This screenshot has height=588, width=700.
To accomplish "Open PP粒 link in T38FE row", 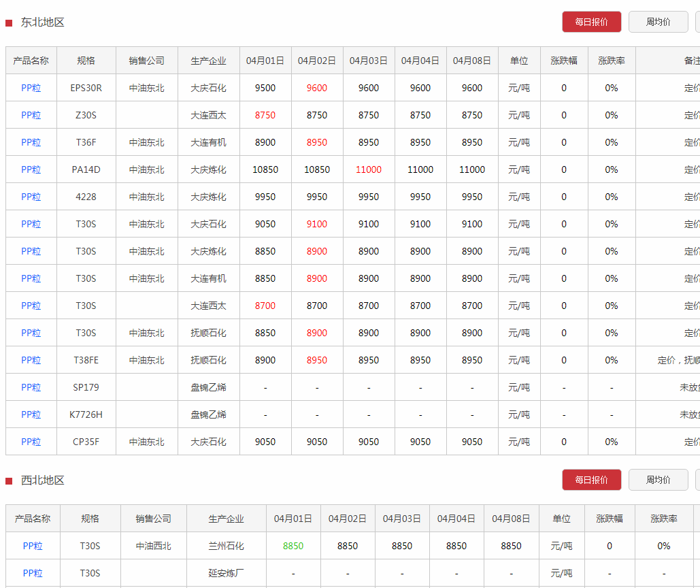I will point(31,360).
